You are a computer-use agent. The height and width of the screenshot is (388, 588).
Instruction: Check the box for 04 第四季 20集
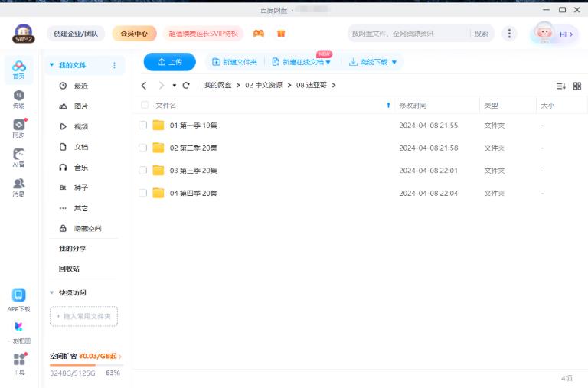[x=143, y=193]
